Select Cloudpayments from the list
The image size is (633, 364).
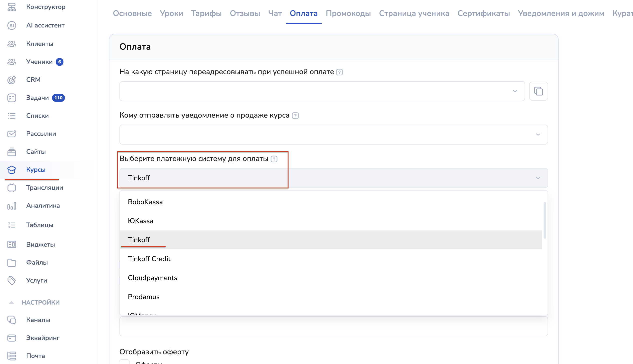152,278
